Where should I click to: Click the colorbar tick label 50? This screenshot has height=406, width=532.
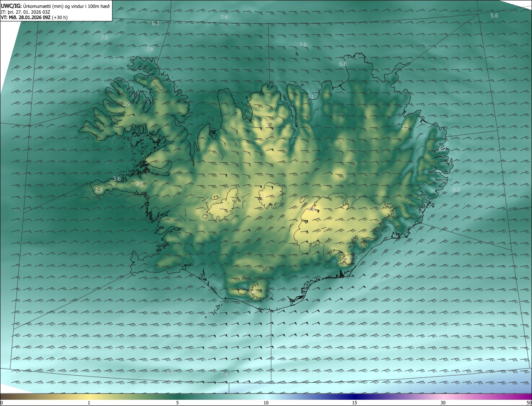[529, 403]
